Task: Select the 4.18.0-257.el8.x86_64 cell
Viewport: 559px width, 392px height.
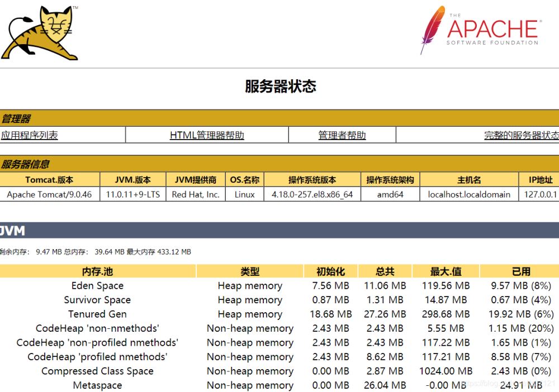Action: pos(312,194)
